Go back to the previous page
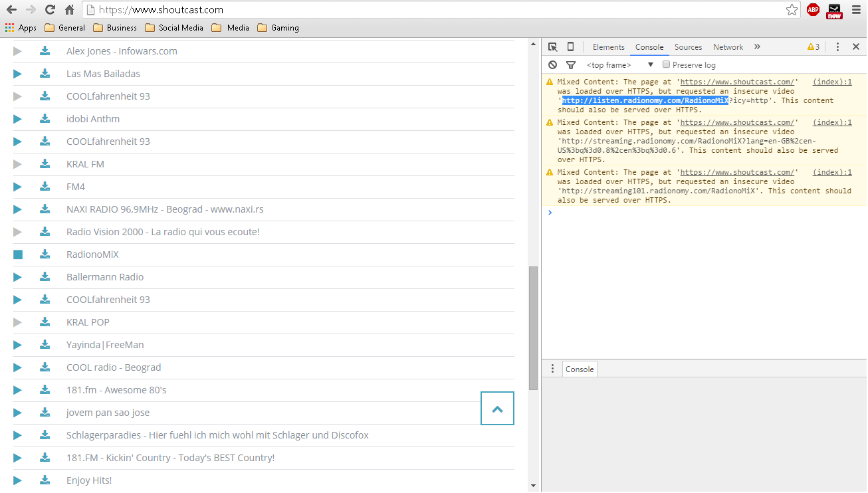The width and height of the screenshot is (868, 493). (x=11, y=10)
